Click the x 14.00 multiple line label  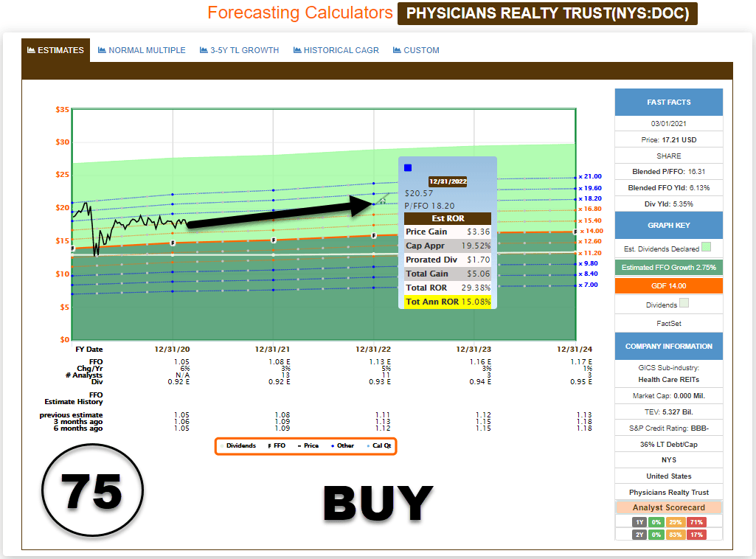tap(592, 231)
